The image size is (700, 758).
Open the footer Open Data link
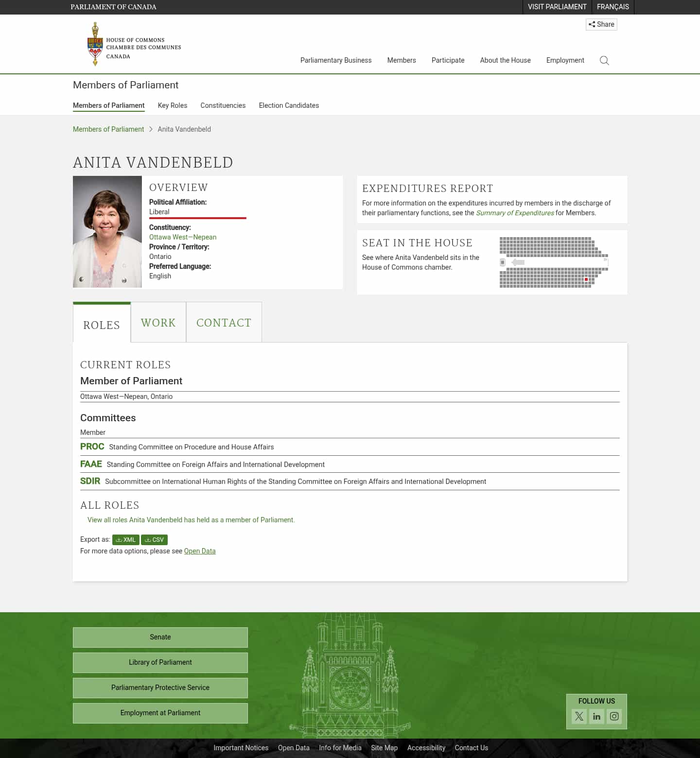coord(294,748)
